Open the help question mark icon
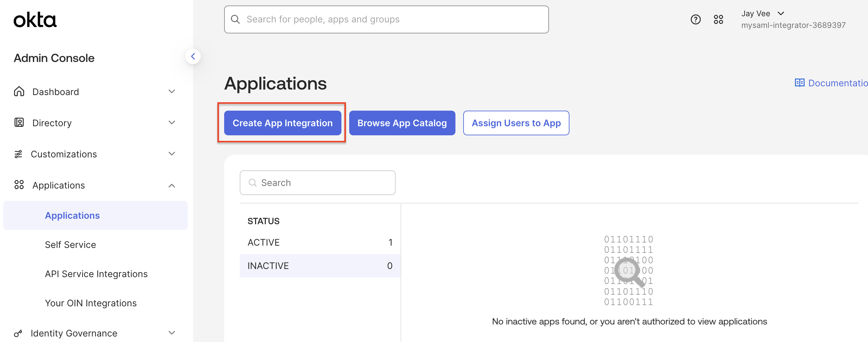Viewport: 868px width, 342px height. click(696, 19)
